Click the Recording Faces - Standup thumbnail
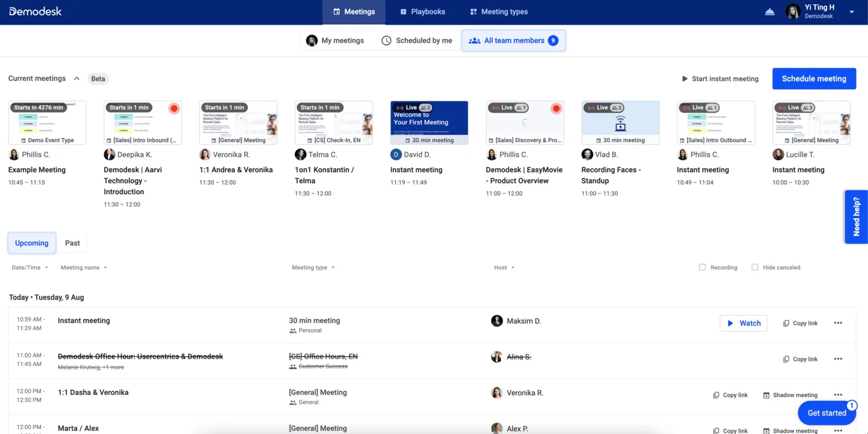 620,123
